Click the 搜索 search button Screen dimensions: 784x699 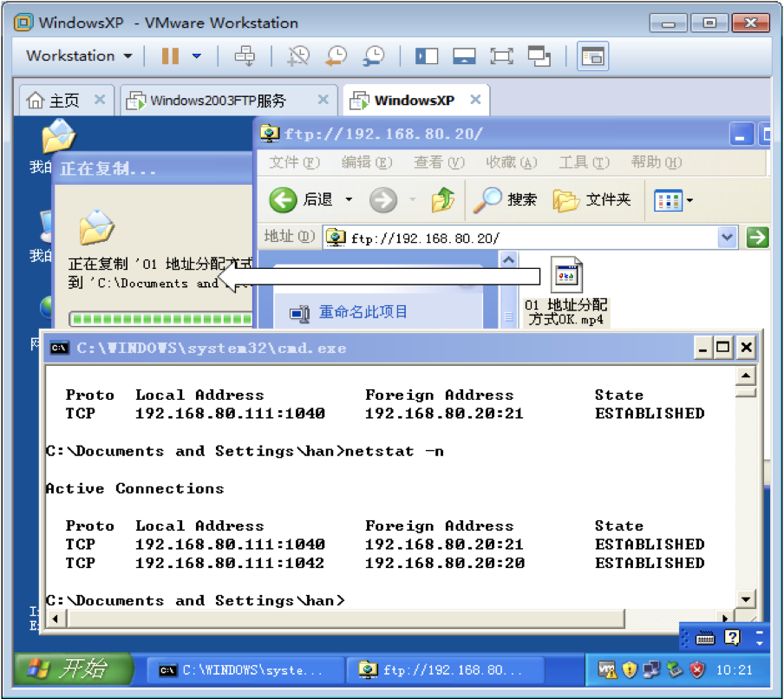tap(505, 200)
